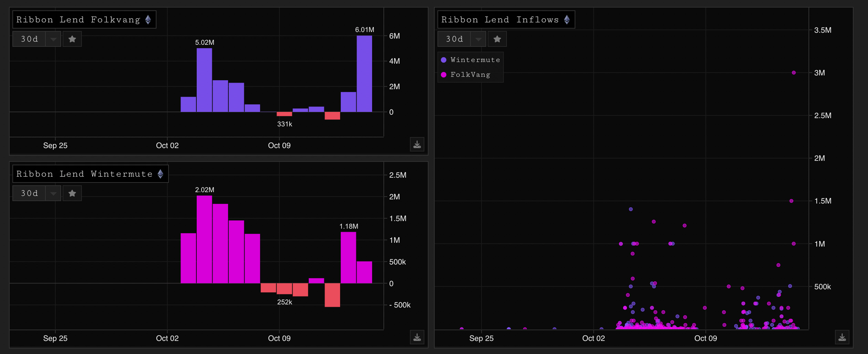
Task: Select the 3M FolkVang point in Inflows scatter
Action: (x=794, y=73)
